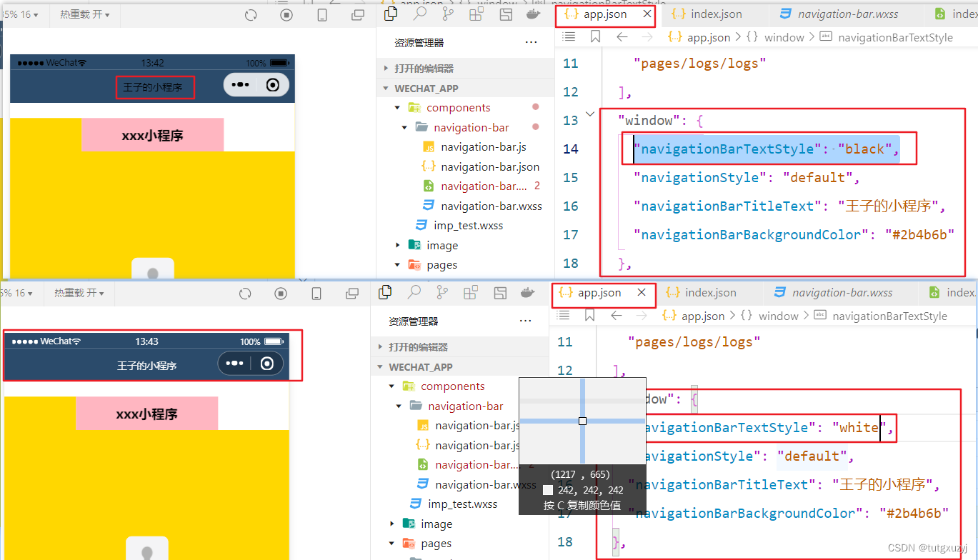Open the extensions blocks icon in the upper screenshot
This screenshot has height=560, width=978.
pyautogui.click(x=476, y=14)
